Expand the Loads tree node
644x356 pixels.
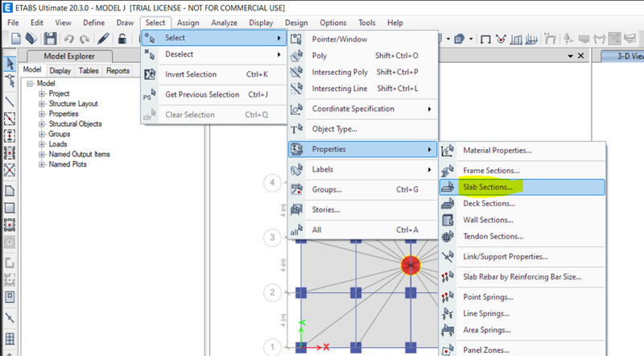pos(42,144)
